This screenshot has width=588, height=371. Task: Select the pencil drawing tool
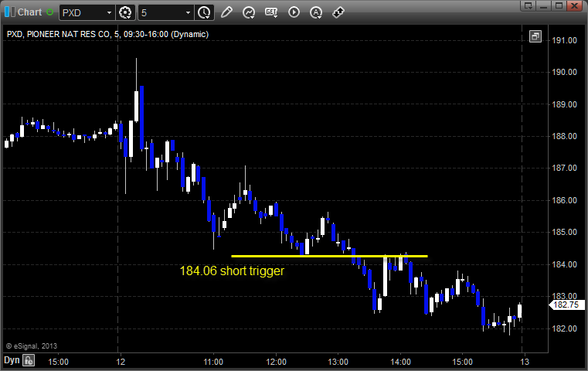pos(226,12)
